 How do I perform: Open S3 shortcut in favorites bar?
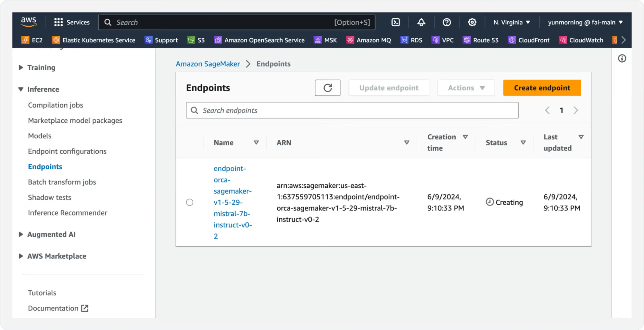click(x=196, y=40)
